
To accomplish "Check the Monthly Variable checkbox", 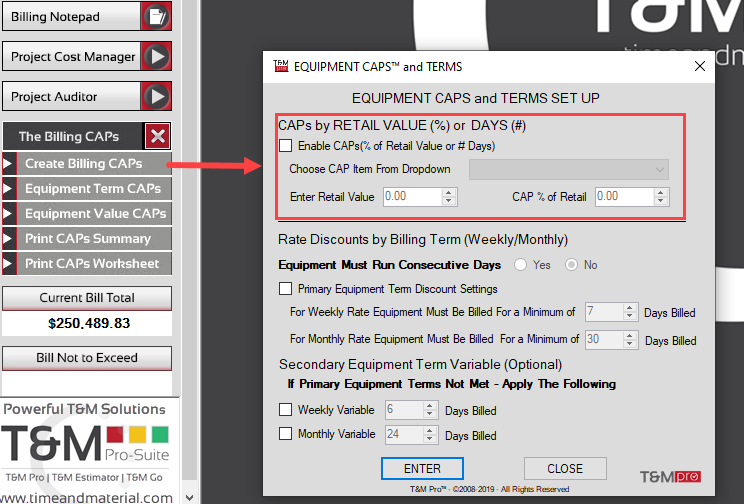I will click(x=286, y=434).
